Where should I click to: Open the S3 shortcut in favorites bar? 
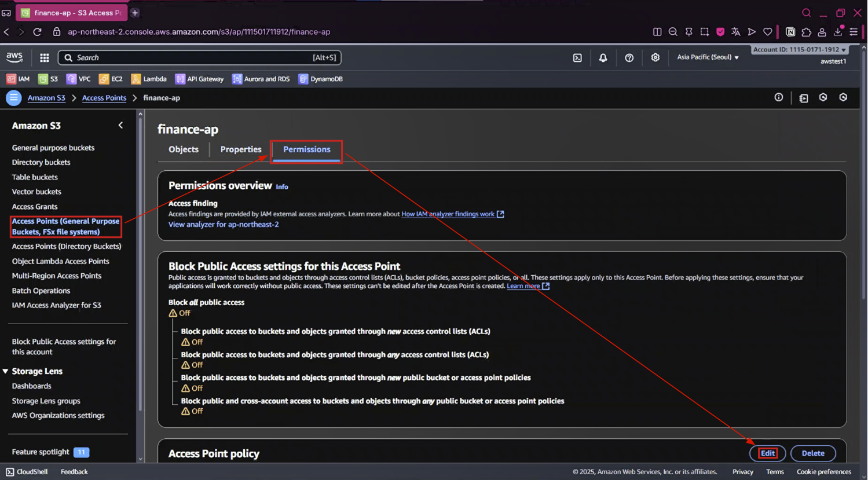coord(48,79)
